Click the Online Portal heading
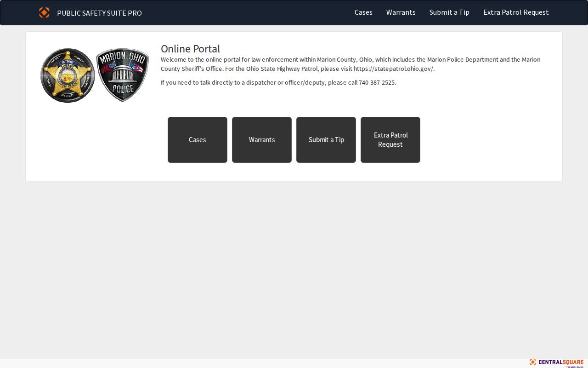The image size is (588, 368). (x=190, y=49)
